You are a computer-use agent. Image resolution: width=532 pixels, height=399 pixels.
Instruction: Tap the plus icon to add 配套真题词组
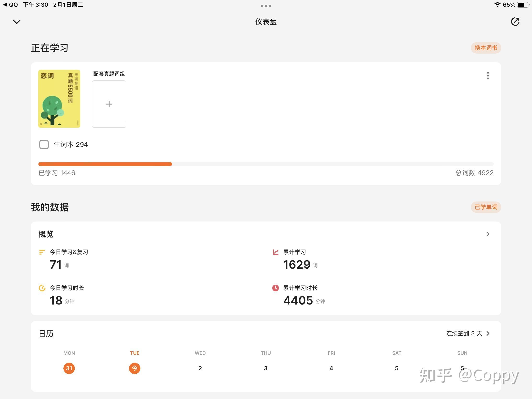pyautogui.click(x=109, y=104)
